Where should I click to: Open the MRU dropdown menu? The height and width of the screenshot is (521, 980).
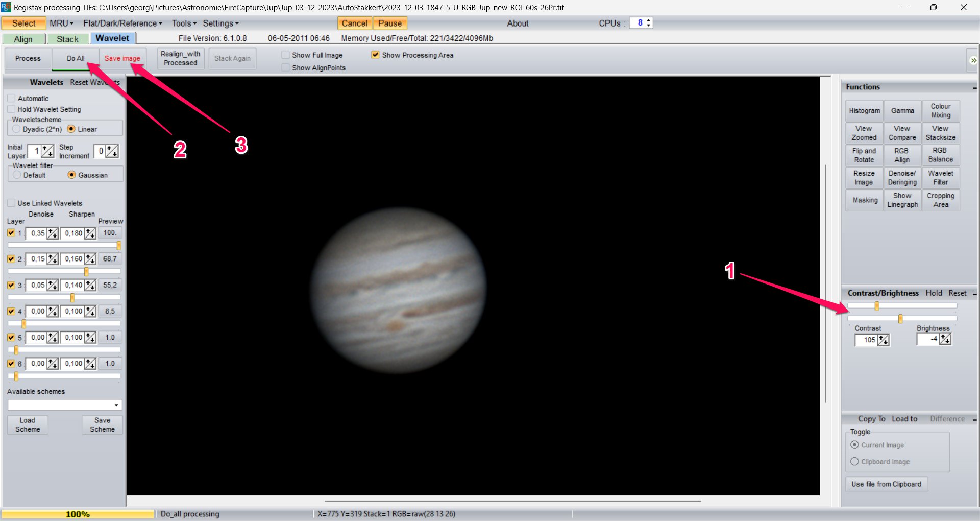point(62,23)
